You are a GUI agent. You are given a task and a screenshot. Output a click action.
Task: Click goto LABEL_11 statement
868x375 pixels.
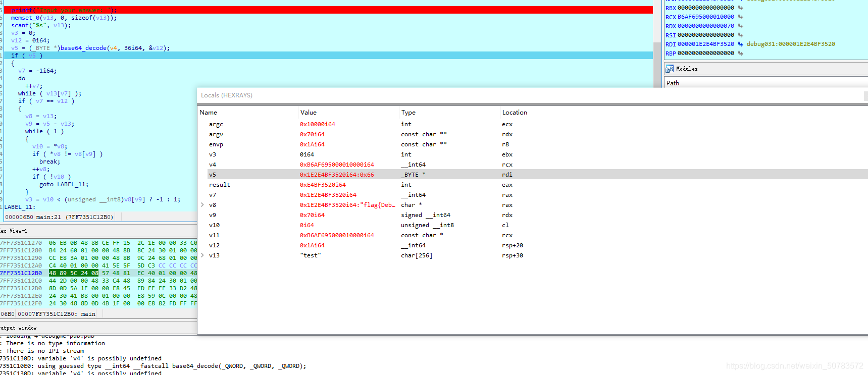coord(64,184)
